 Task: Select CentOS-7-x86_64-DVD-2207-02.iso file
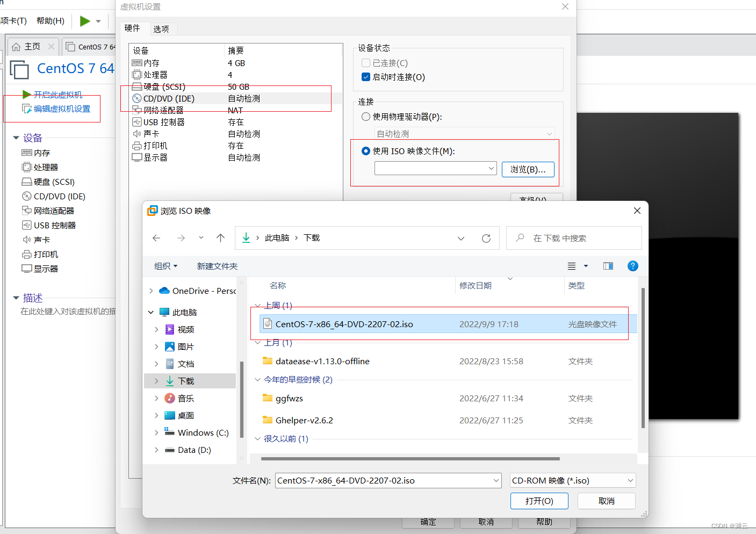point(448,324)
